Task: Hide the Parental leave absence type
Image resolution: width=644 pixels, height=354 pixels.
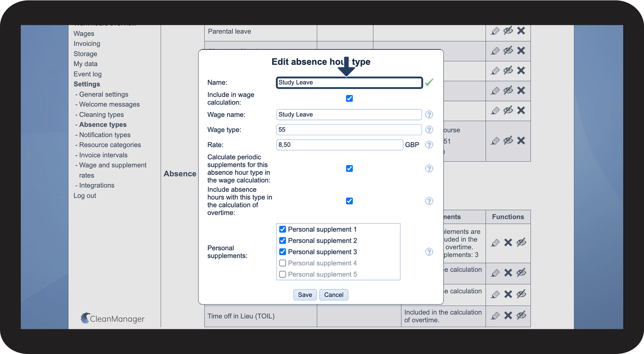Action: click(x=508, y=31)
